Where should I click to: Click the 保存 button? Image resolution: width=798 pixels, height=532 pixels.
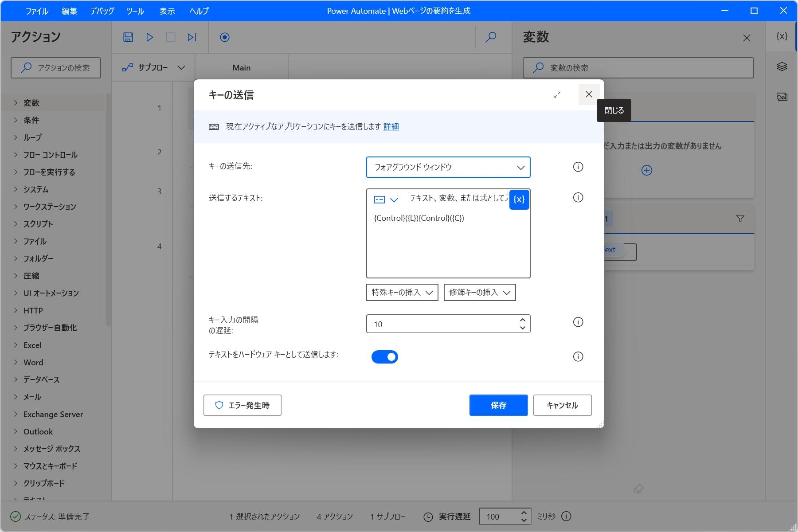[x=498, y=405]
